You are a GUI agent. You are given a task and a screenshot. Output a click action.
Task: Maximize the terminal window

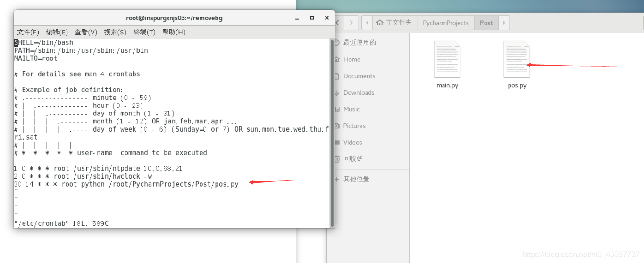click(312, 18)
